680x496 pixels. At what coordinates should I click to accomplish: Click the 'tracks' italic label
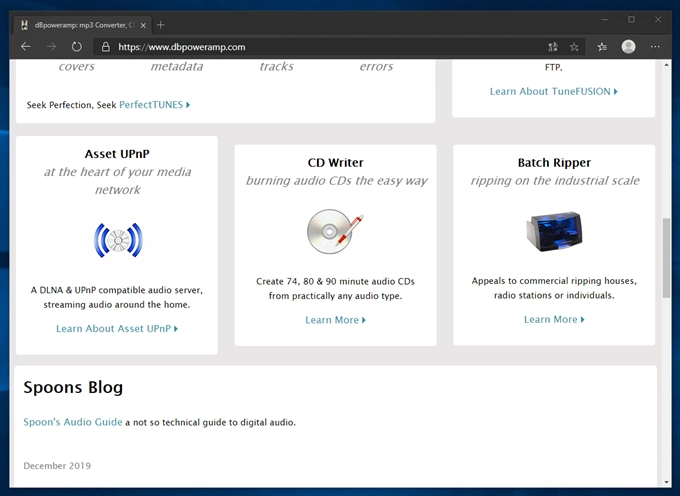coord(277,66)
